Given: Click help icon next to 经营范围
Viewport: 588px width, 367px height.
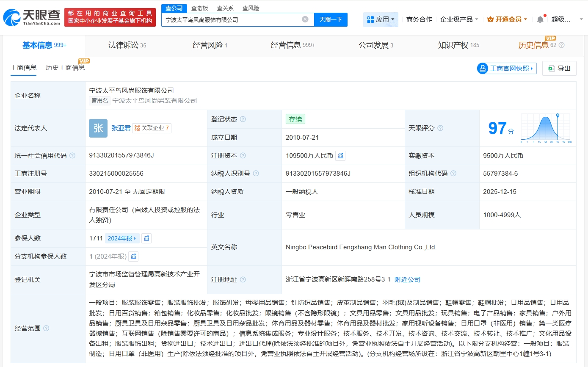Looking at the screenshot, I should [x=46, y=328].
